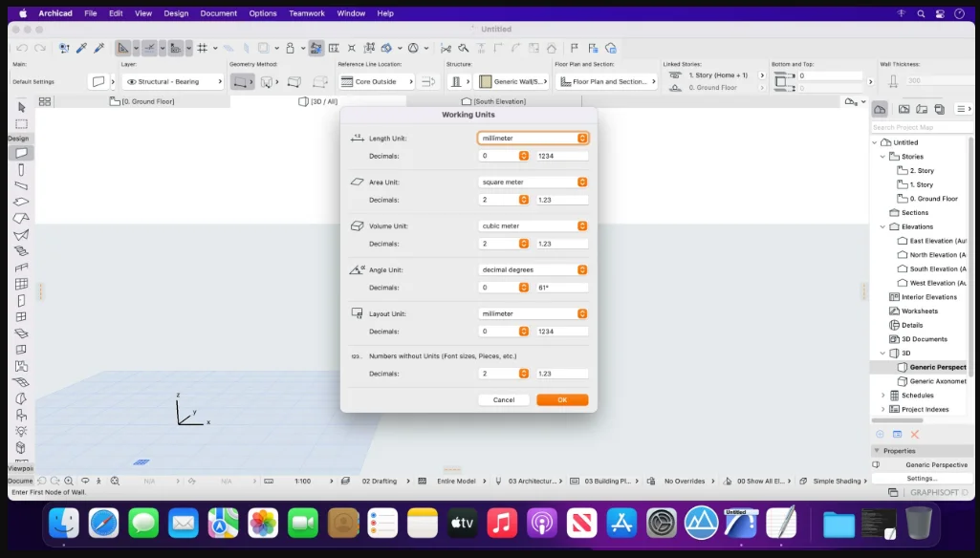Select the Slab tool in toolbox
980x558 pixels.
21,202
